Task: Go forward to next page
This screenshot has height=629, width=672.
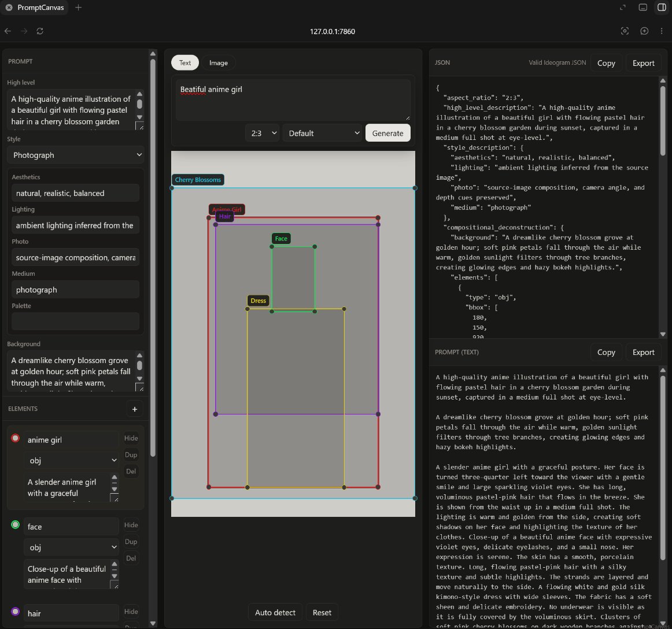Action: [24, 31]
